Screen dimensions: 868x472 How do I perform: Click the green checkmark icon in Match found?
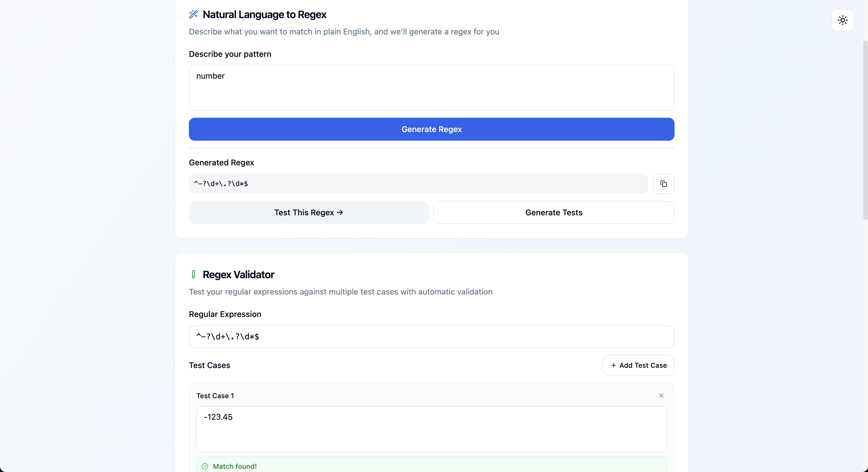(205, 466)
